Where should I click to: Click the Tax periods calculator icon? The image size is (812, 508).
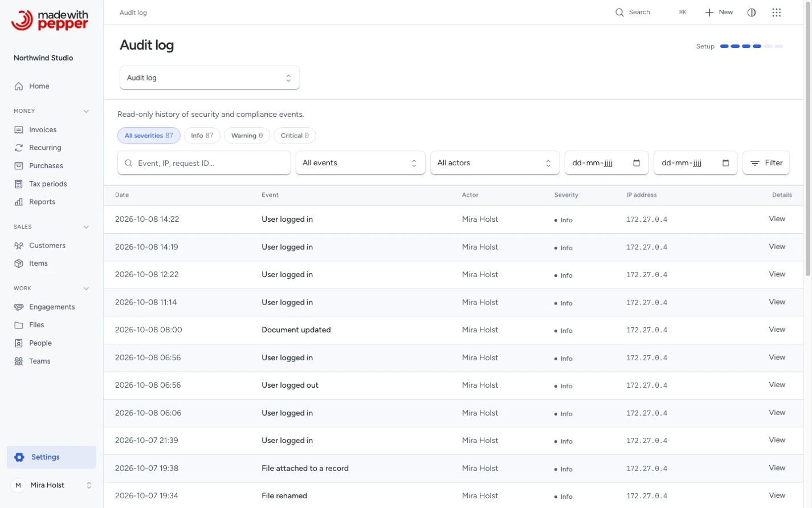pos(19,184)
